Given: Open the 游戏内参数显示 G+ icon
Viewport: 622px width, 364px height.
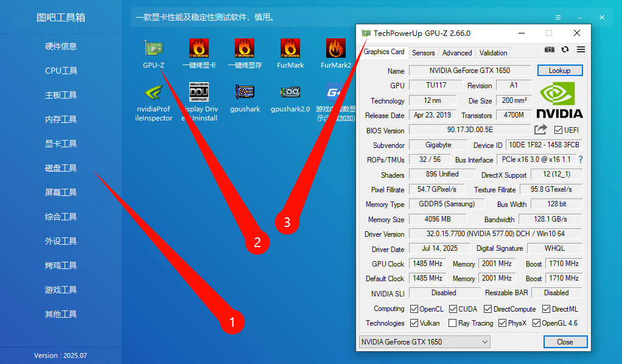Looking at the screenshot, I should (335, 92).
